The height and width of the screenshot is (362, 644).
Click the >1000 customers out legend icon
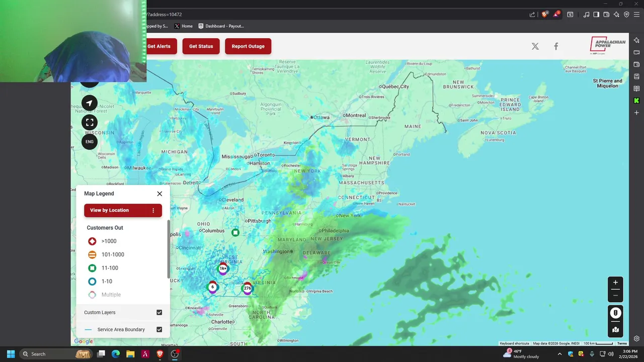pos(92,241)
